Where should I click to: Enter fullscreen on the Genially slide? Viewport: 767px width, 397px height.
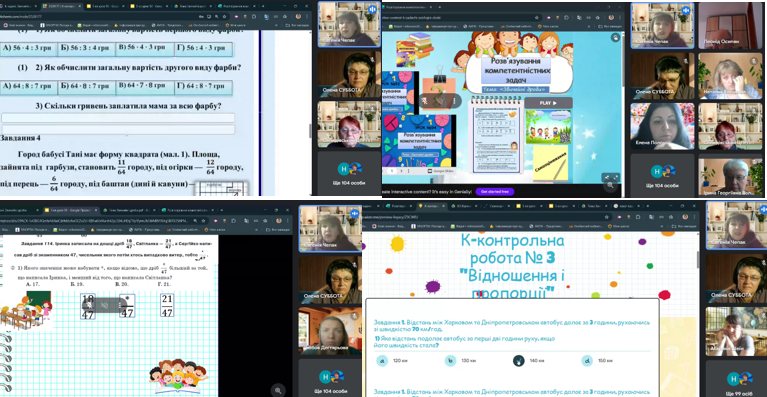click(x=615, y=177)
